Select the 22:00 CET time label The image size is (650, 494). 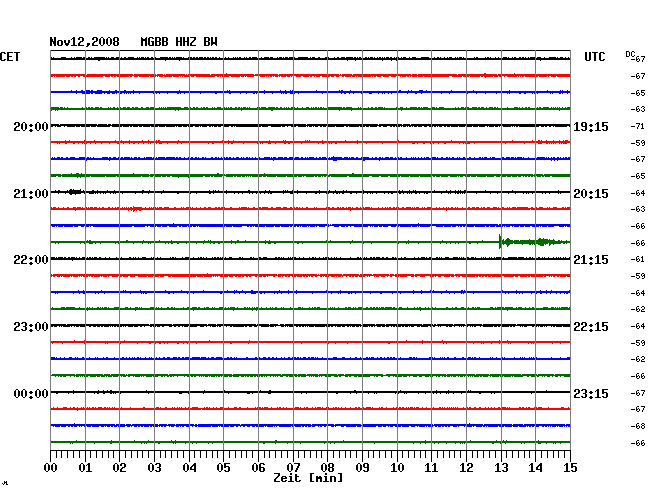click(x=31, y=260)
